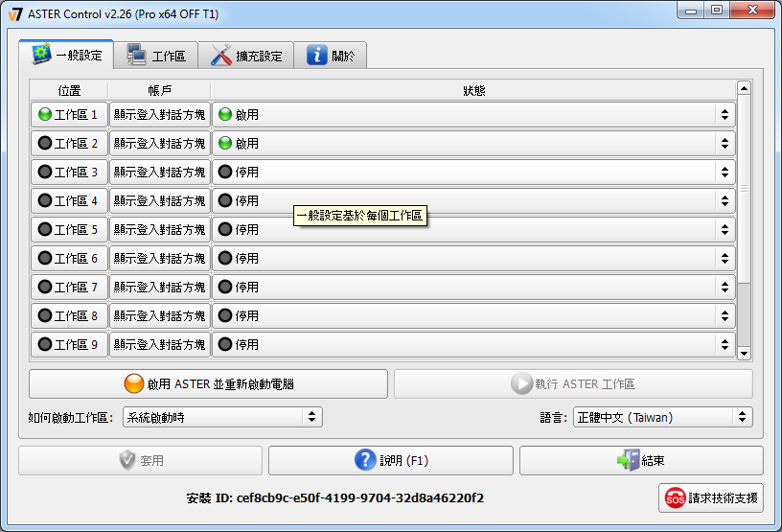Image resolution: width=782 pixels, height=532 pixels.
Task: Click the 狀態 column header
Action: tap(473, 90)
